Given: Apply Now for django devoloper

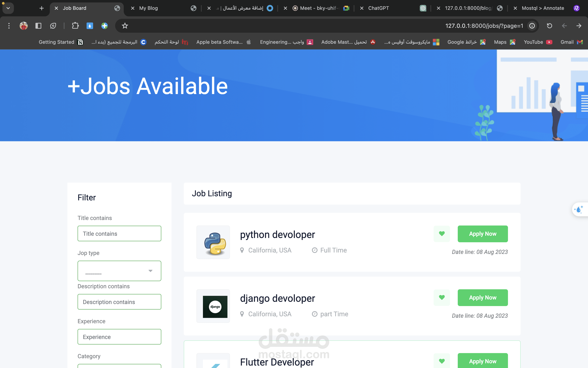Looking at the screenshot, I should (x=483, y=297).
